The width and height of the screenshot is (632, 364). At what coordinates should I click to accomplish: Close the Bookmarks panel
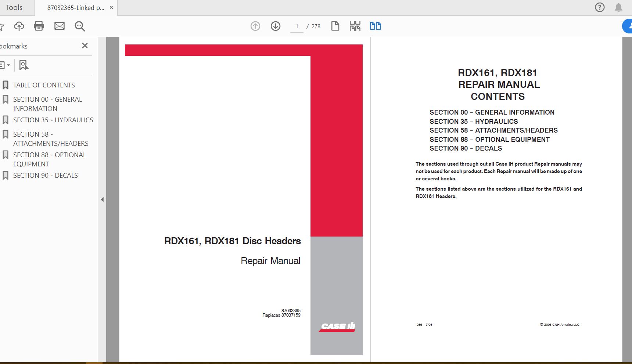pyautogui.click(x=85, y=46)
